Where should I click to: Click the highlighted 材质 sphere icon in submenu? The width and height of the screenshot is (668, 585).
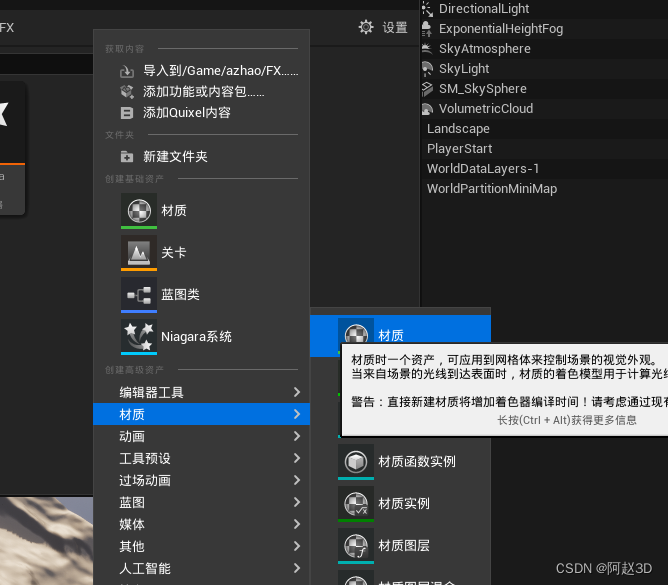(356, 331)
